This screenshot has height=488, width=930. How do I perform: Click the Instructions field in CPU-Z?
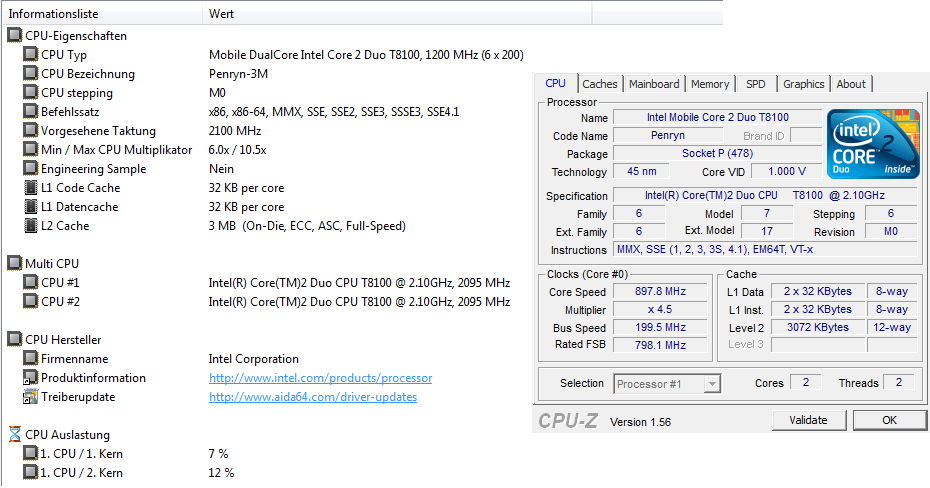pos(765,250)
